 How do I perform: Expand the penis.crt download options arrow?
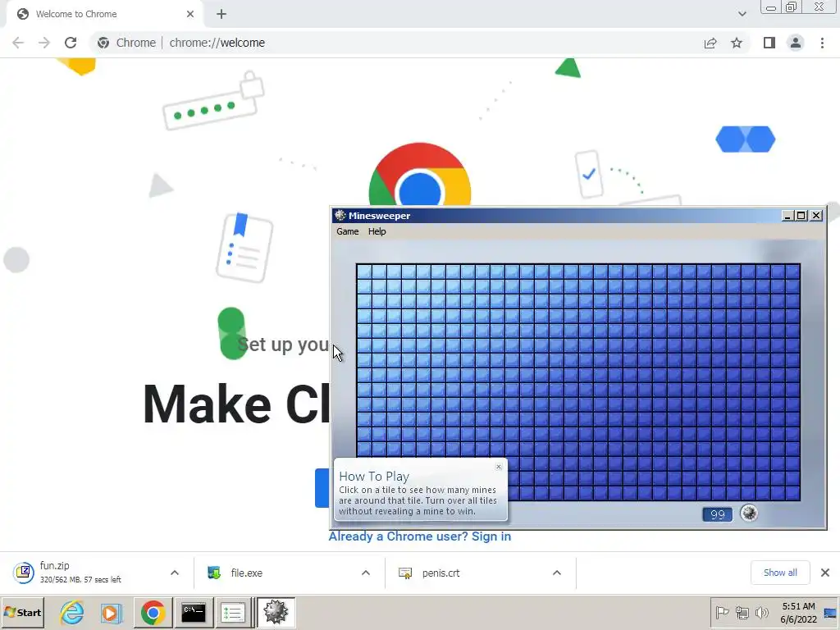[x=557, y=573]
